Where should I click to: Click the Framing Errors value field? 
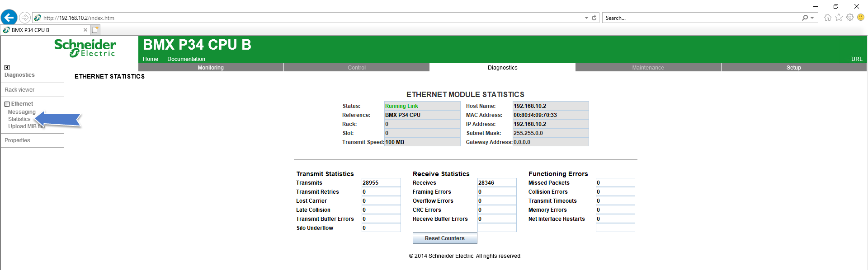tap(497, 191)
